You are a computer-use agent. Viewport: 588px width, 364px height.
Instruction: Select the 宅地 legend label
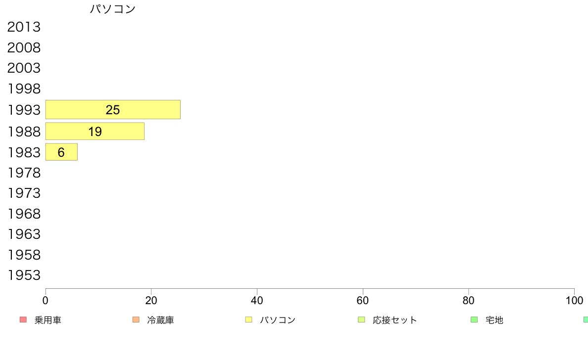[494, 320]
